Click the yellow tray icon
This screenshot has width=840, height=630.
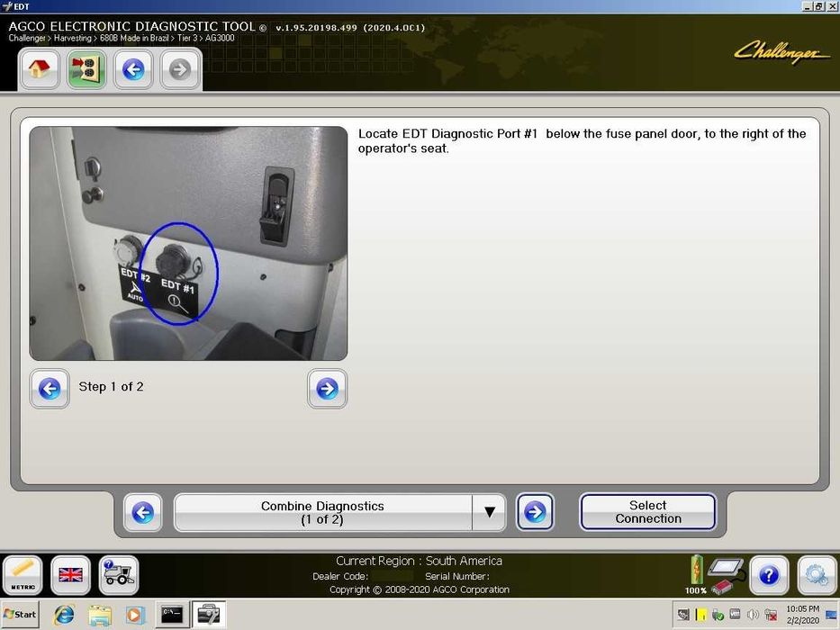[x=700, y=615]
